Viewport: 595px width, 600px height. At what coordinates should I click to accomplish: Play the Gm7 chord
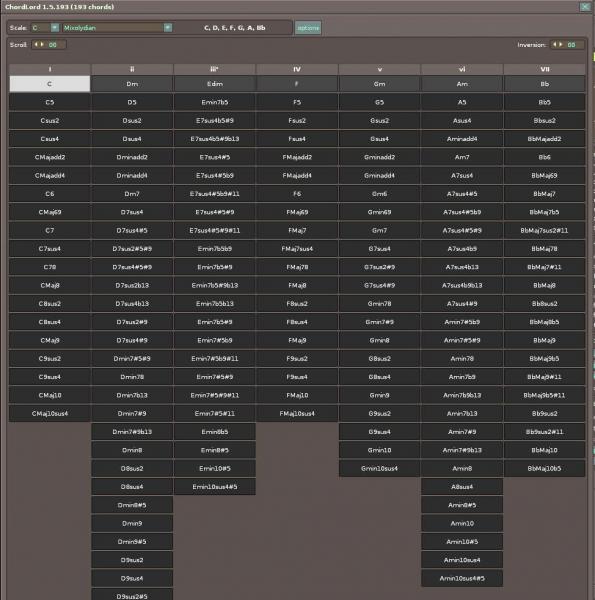[x=380, y=230]
